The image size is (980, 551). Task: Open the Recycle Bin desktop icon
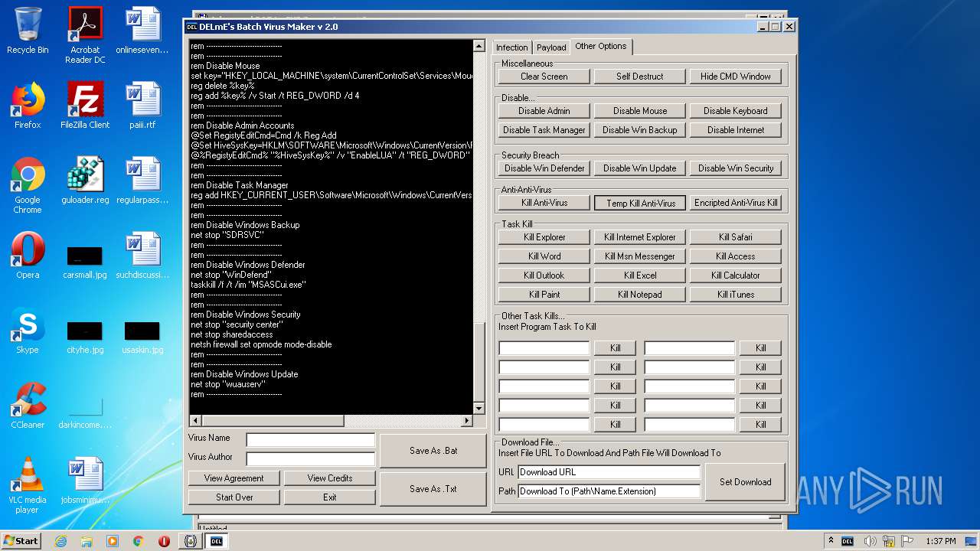[28, 31]
